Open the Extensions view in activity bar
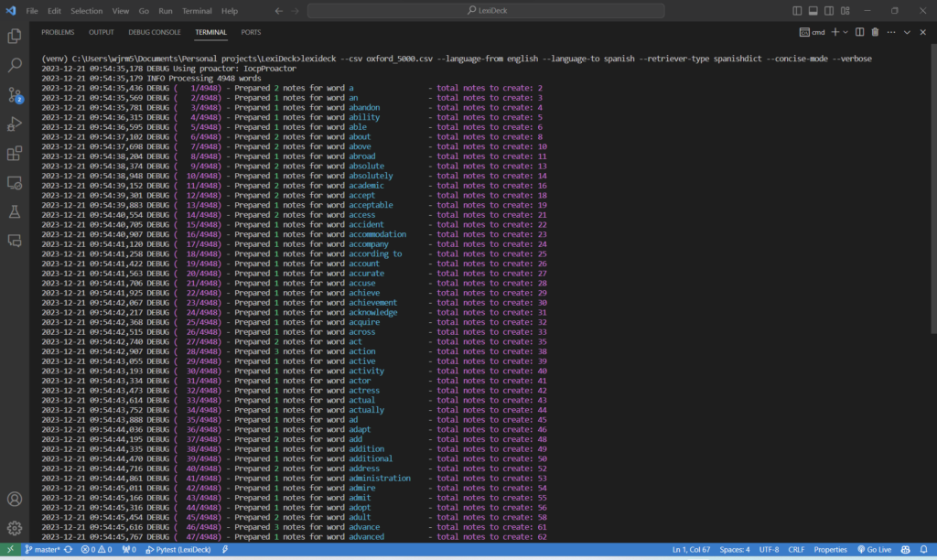Image resolution: width=937 pixels, height=560 pixels. coord(15,153)
